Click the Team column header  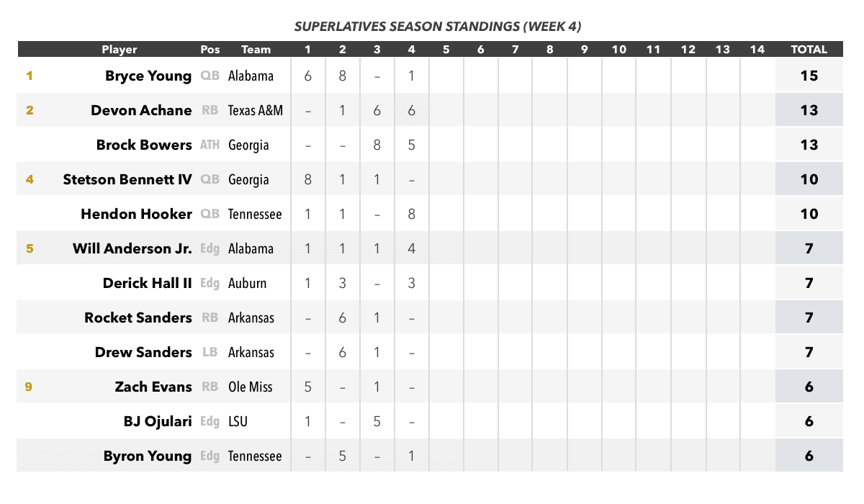pyautogui.click(x=256, y=50)
